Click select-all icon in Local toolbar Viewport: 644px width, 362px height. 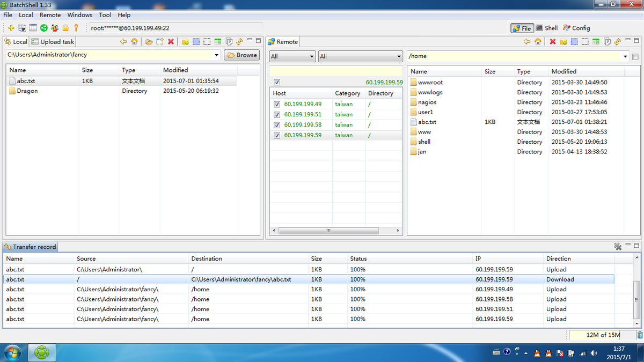[196, 41]
